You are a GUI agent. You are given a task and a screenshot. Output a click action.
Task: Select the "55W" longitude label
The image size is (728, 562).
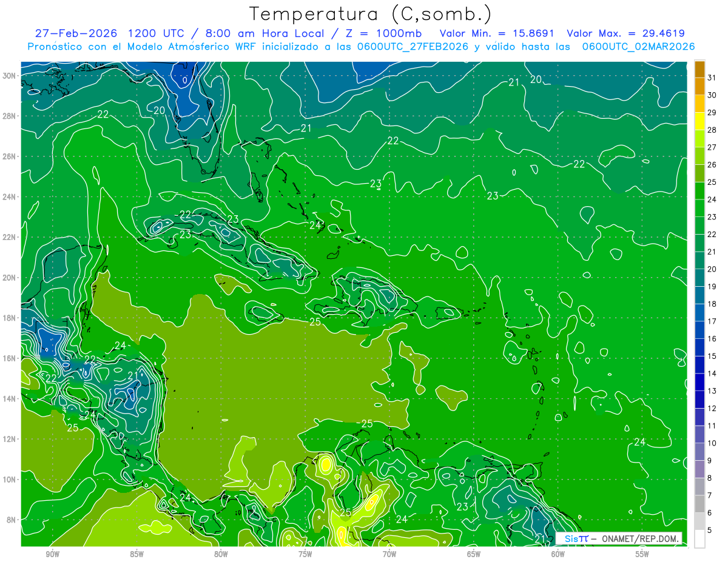tap(642, 554)
